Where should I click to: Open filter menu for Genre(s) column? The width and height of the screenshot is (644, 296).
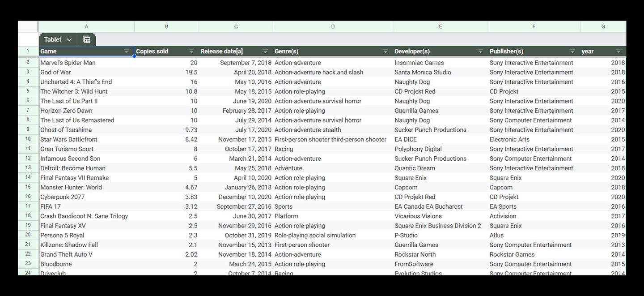point(386,51)
